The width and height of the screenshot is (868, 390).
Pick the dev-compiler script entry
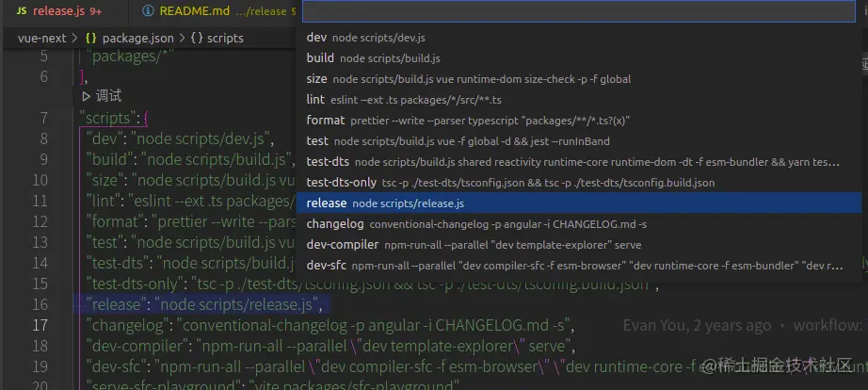pyautogui.click(x=578, y=245)
